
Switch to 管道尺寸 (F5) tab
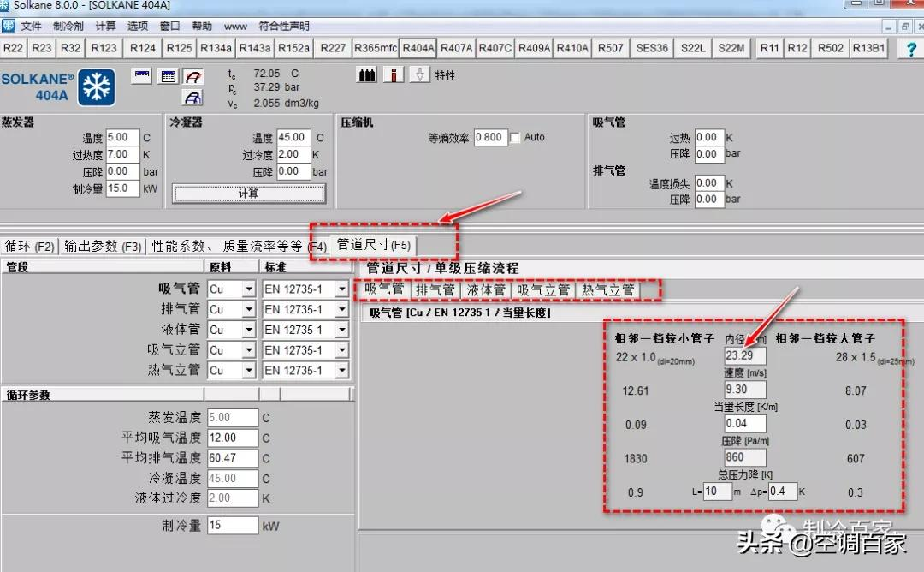[374, 245]
